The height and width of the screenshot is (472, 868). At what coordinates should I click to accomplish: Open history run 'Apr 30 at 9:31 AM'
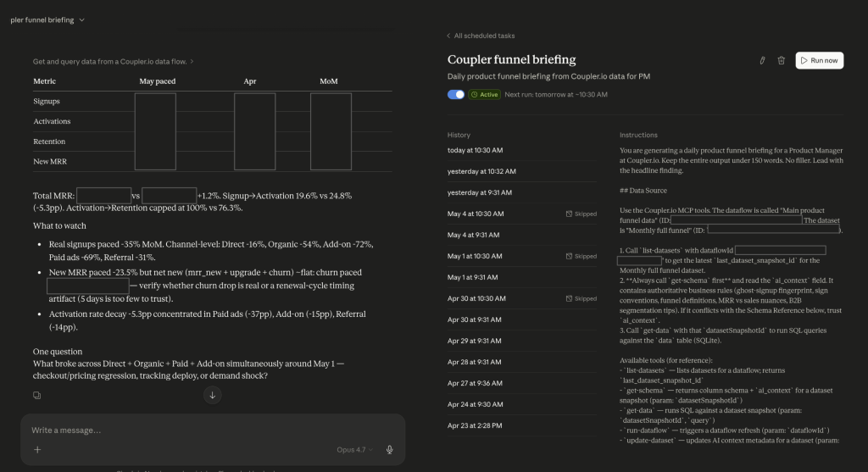pos(522,319)
